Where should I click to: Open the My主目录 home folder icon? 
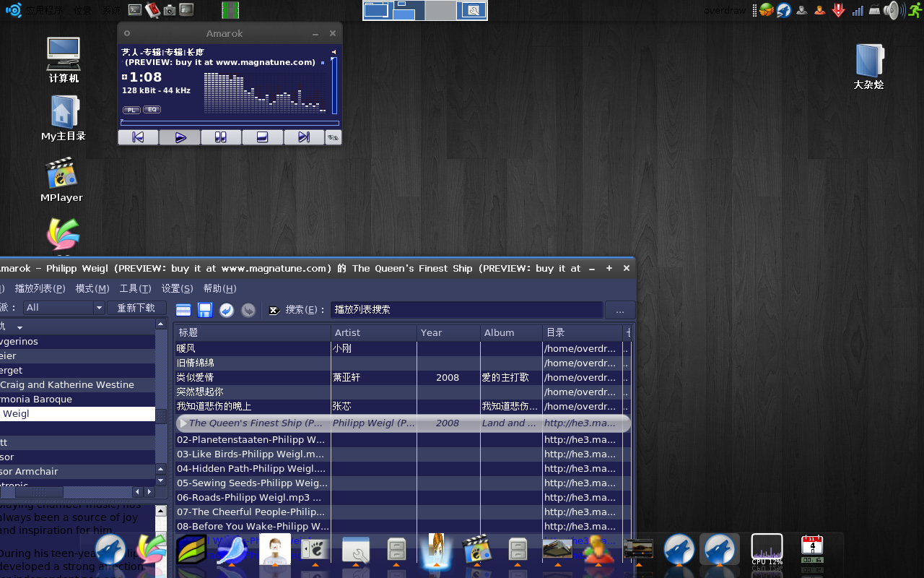[x=63, y=118]
